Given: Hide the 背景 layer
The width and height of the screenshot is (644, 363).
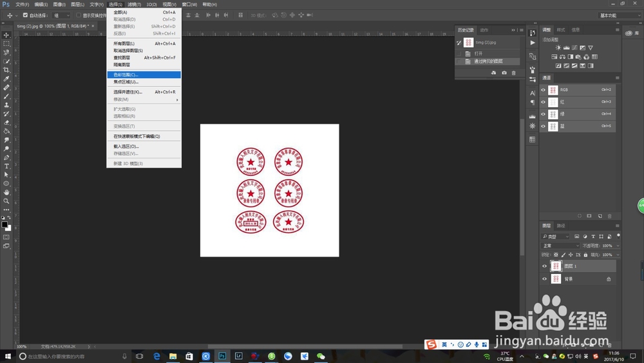Looking at the screenshot, I should pyautogui.click(x=544, y=279).
